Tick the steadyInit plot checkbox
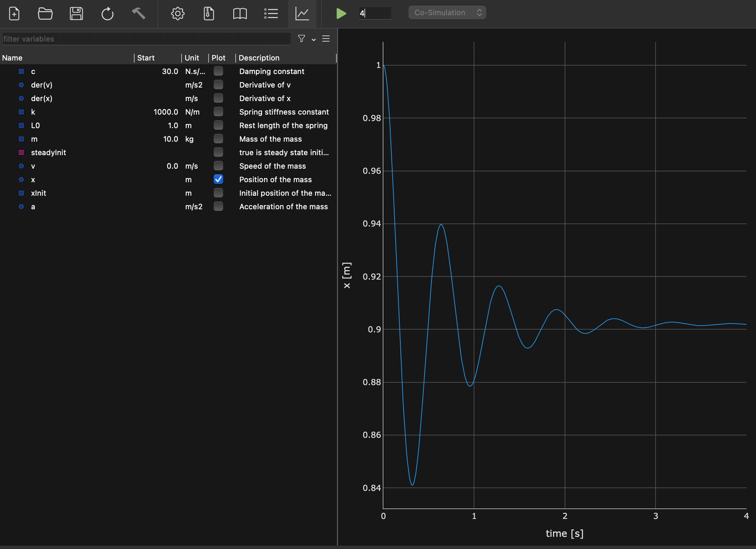The width and height of the screenshot is (756, 549). click(218, 152)
